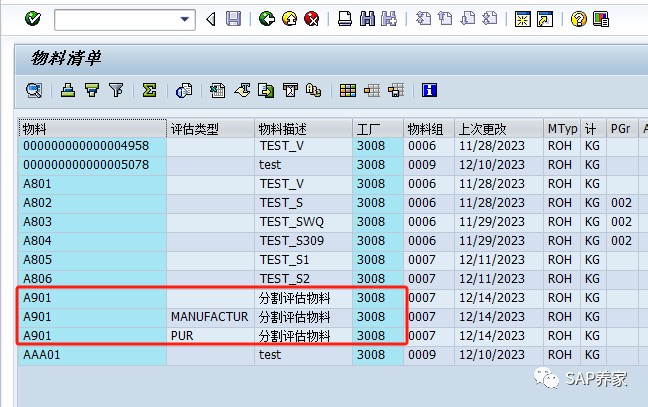Screen dimensions: 648x407
Task: Click the ABC Analysis icon
Action: point(314,90)
